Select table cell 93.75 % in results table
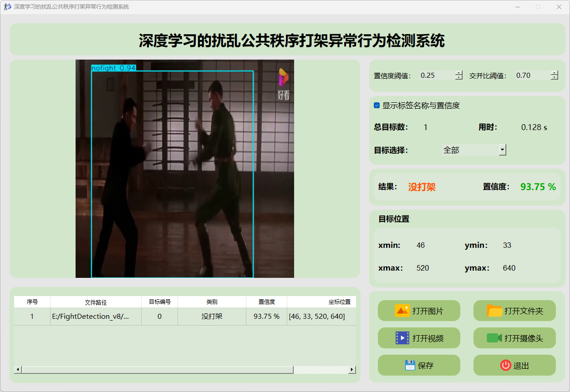 267,317
